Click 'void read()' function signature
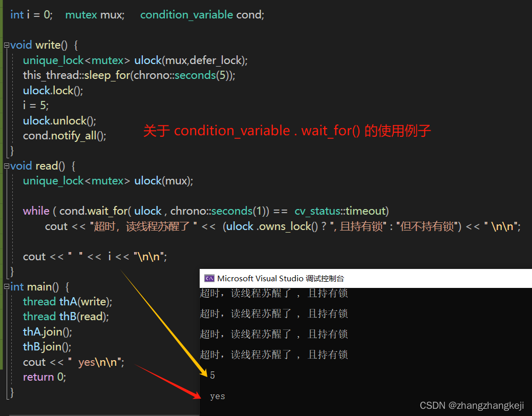Viewport: 532px width, 416px height. coord(38,165)
